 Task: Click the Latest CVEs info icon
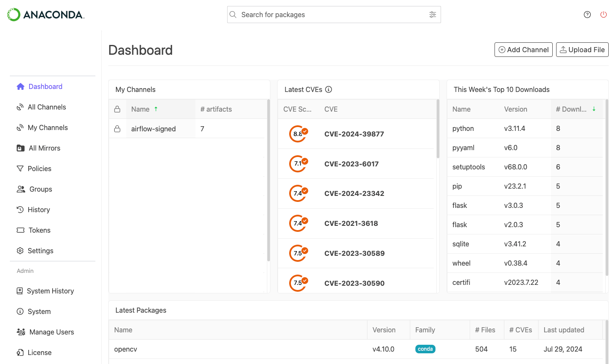(329, 89)
